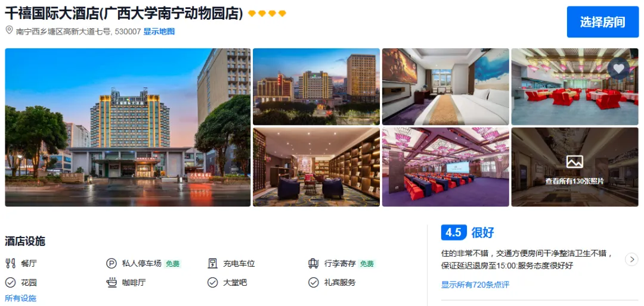This screenshot has width=644, height=306.
Task: Open the guest room bed photo
Action: (x=445, y=86)
